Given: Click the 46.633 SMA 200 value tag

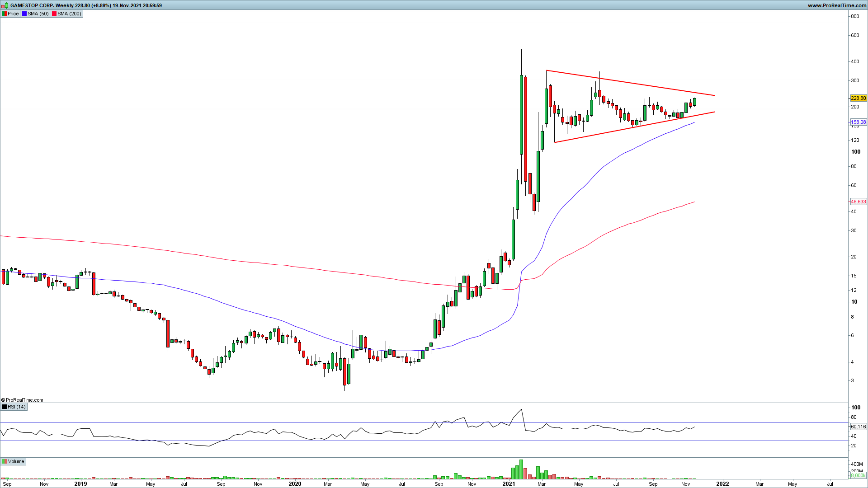Looking at the screenshot, I should coord(858,202).
